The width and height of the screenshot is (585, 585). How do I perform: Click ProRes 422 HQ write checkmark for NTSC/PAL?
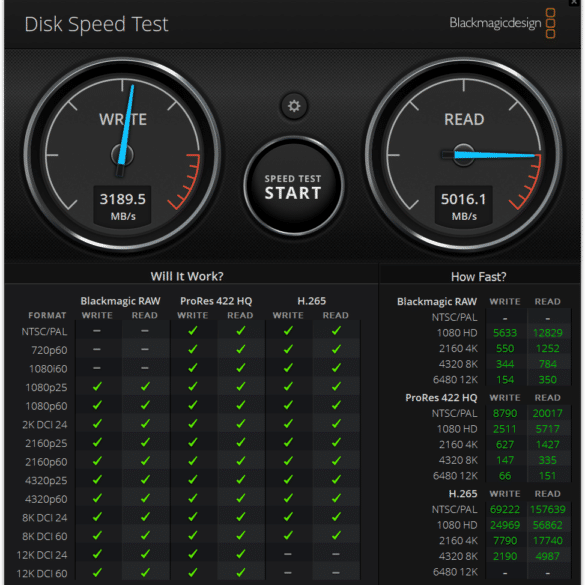193,331
